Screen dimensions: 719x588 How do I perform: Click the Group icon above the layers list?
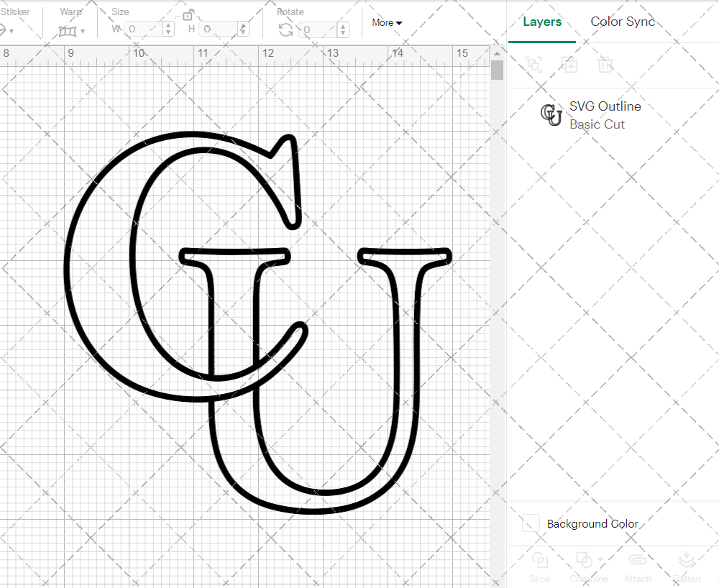(x=534, y=65)
